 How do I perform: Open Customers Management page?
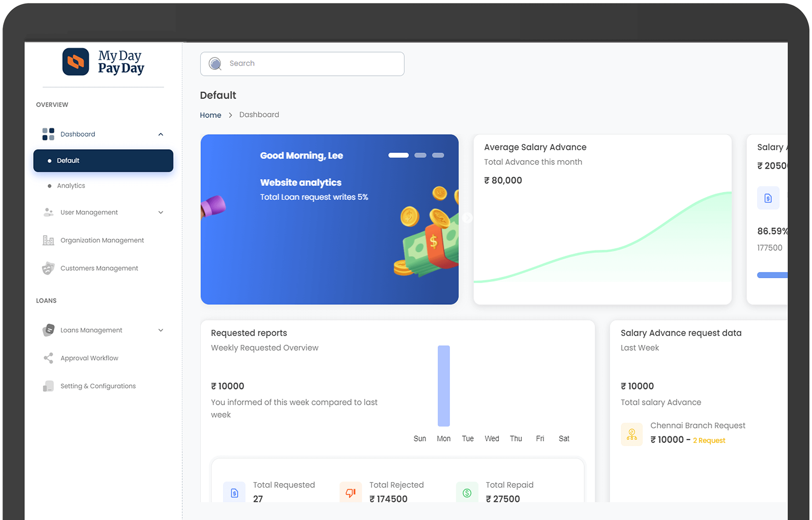pos(99,268)
